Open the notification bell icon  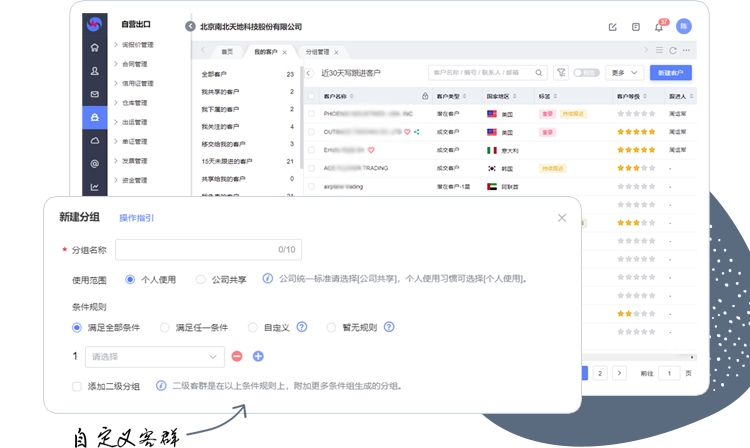(659, 27)
